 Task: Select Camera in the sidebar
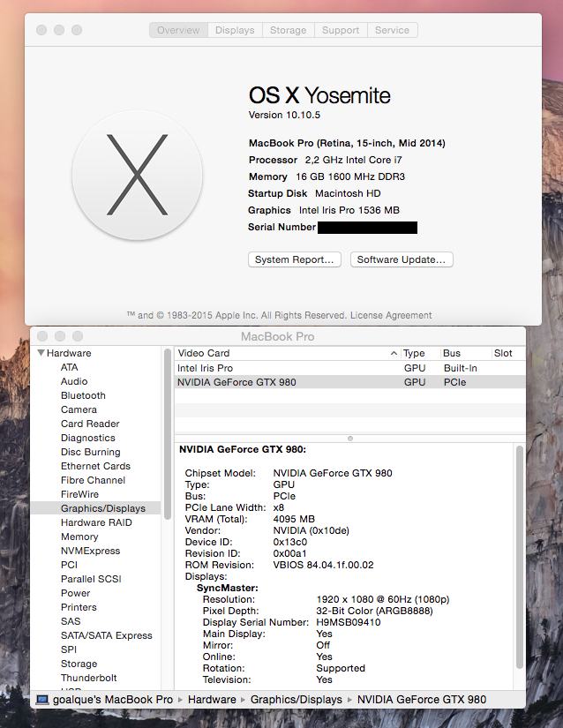point(79,409)
